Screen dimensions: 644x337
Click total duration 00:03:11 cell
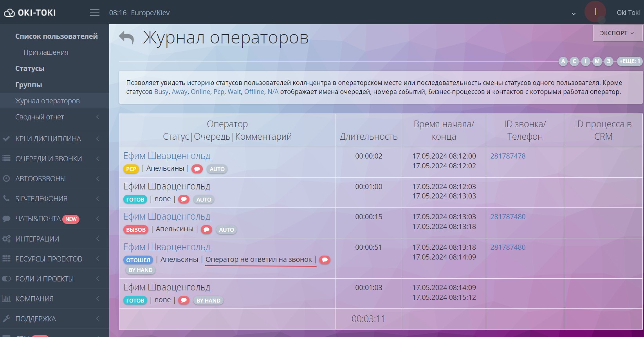coord(368,319)
